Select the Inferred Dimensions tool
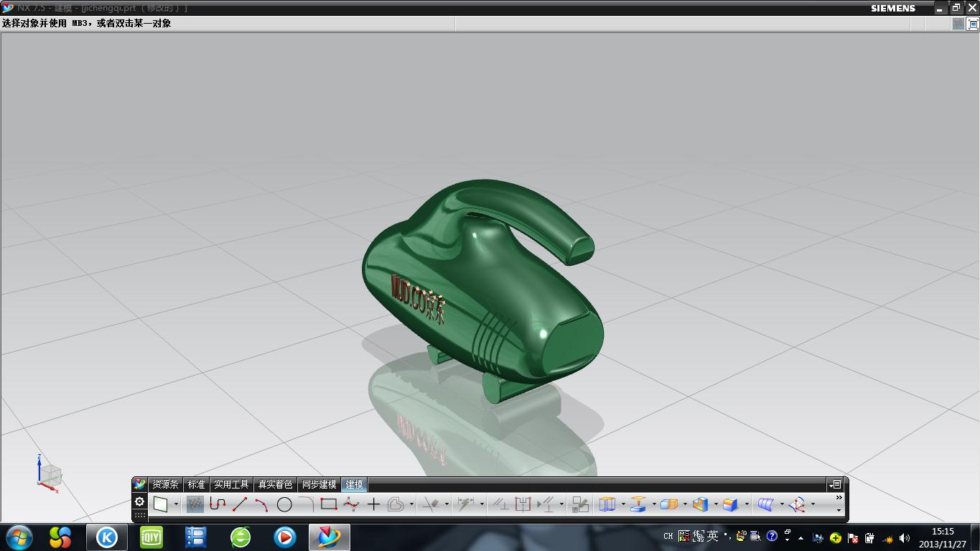980x551 pixels. 466,504
